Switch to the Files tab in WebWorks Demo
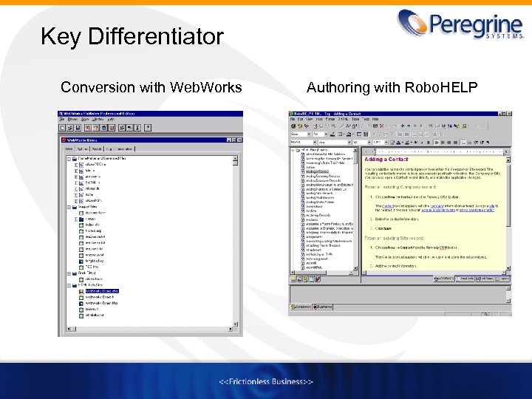 (x=69, y=149)
